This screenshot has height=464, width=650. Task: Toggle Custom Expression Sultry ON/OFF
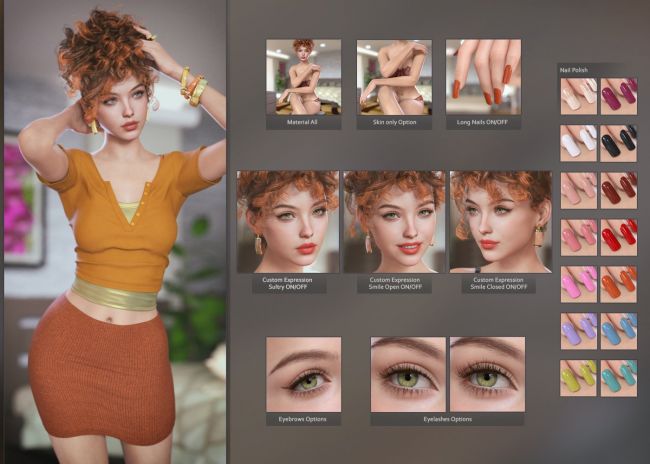tap(287, 221)
